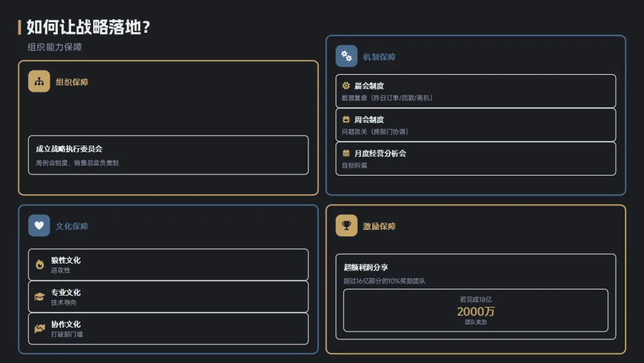Click the calendar grid icon next to 月度经营分析会
This screenshot has width=644, height=363.
coord(346,153)
